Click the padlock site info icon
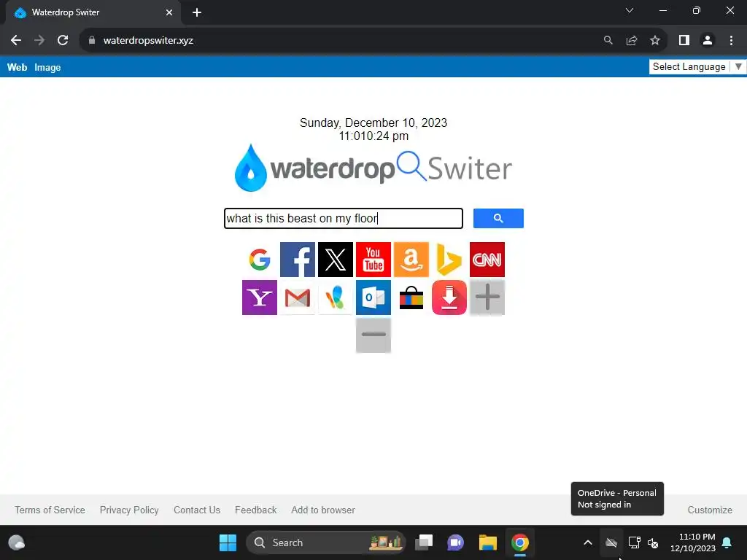Image resolution: width=747 pixels, height=560 pixels. tap(92, 41)
